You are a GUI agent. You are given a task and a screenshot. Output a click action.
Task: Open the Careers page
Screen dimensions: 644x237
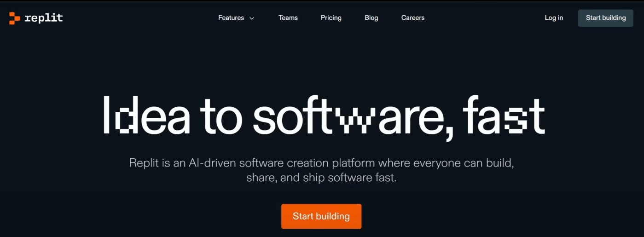pyautogui.click(x=413, y=18)
